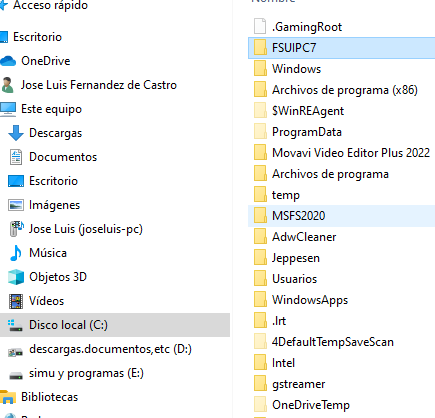Click the Objetos 3D cube icon
The image size is (435, 418).
point(16,277)
